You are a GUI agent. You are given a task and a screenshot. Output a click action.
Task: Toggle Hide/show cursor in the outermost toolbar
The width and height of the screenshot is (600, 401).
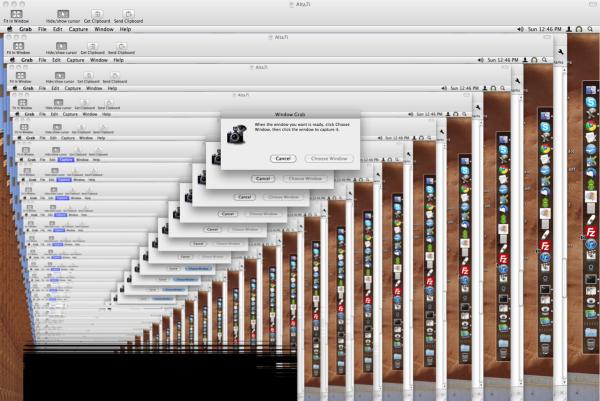point(63,16)
